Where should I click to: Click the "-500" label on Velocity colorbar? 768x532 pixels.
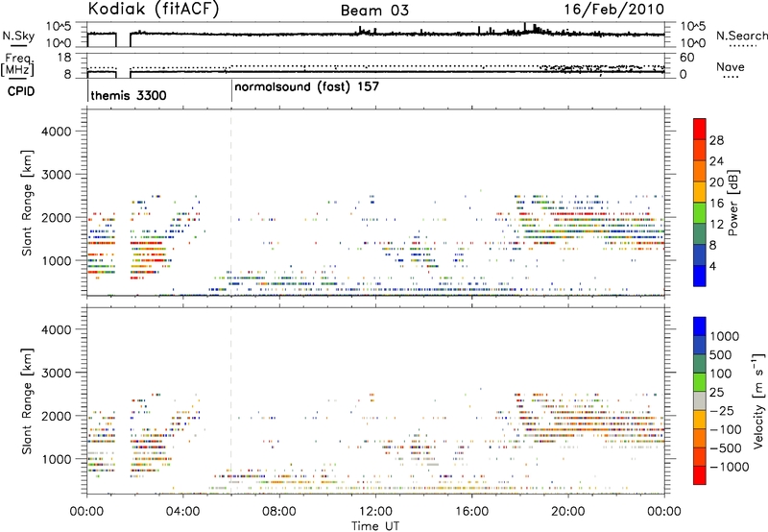click(x=725, y=448)
